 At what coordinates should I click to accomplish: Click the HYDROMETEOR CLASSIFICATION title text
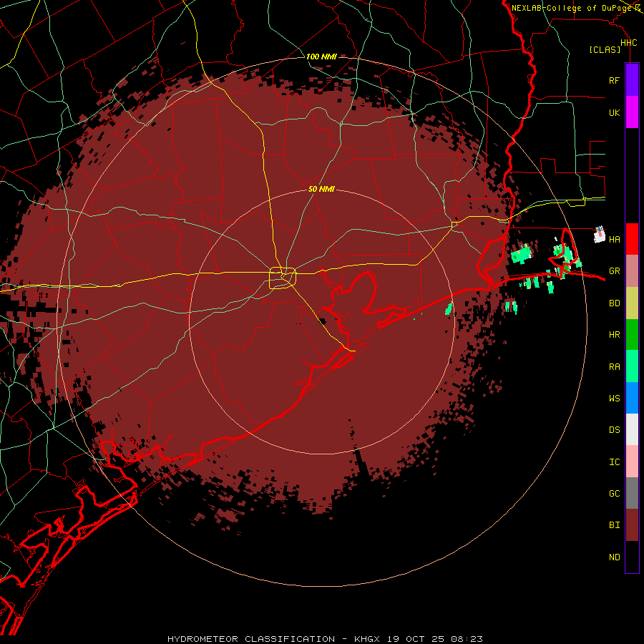click(250, 639)
